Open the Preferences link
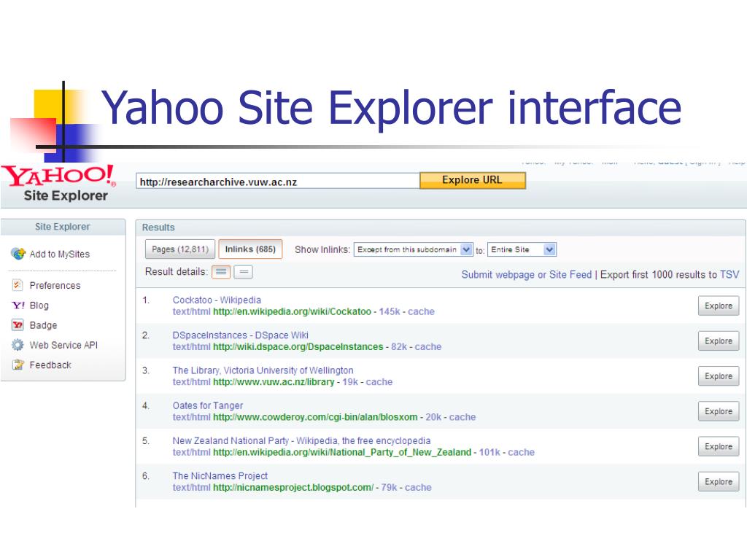This screenshot has height=560, width=747. 55,285
